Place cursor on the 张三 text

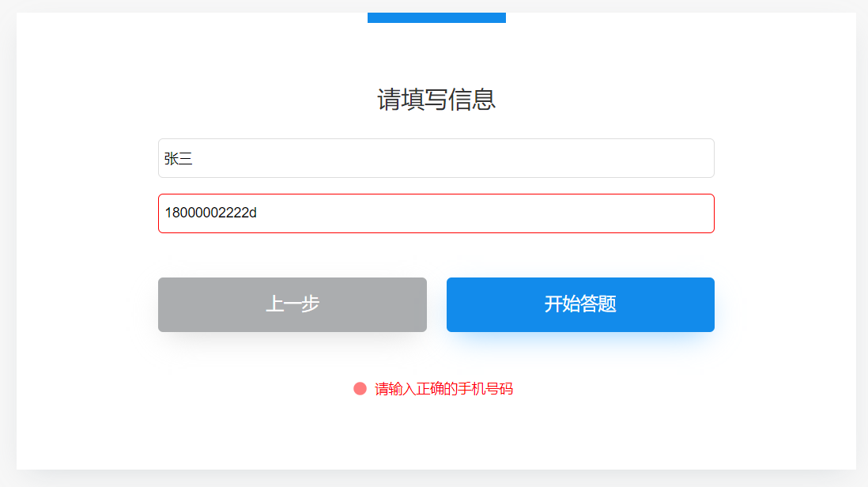tap(178, 159)
